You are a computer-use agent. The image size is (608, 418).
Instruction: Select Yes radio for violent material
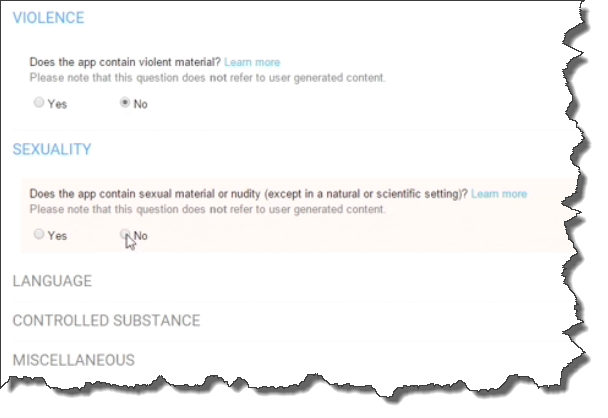(38, 102)
